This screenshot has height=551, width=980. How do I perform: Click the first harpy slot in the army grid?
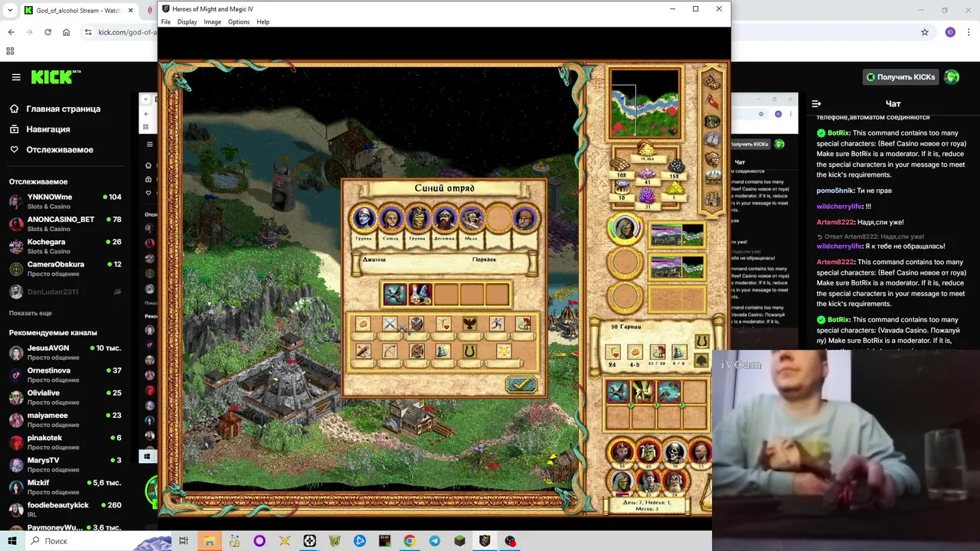pos(618,392)
